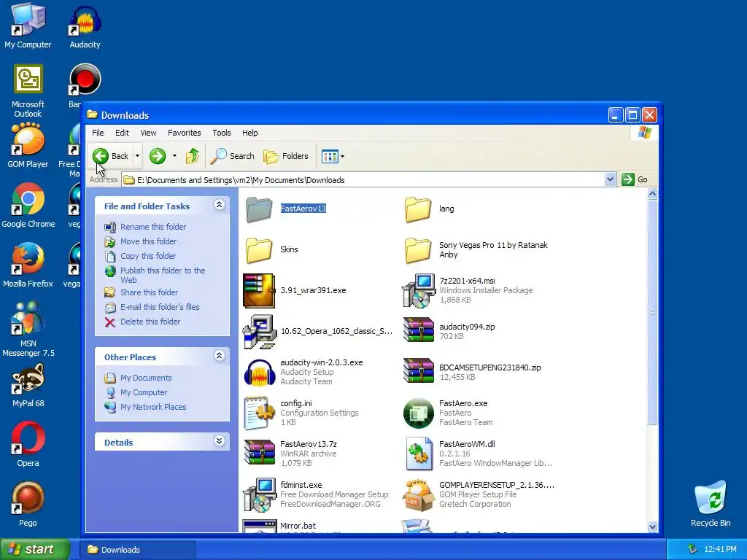The height and width of the screenshot is (560, 747).
Task: Click the system tray clock
Action: [720, 549]
